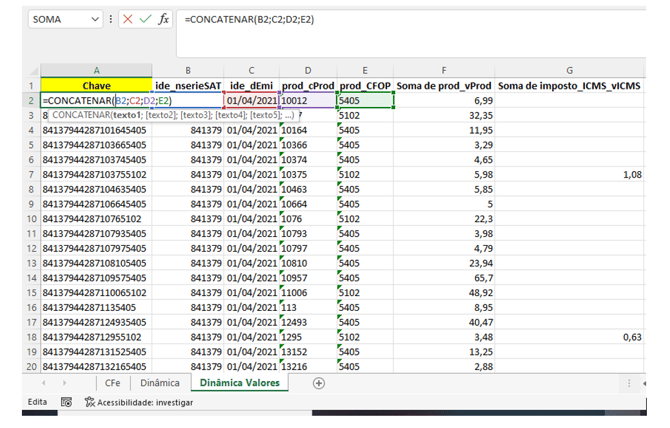The image size is (670, 428).
Task: Open the Dinâmica sheet tab
Action: (x=160, y=383)
